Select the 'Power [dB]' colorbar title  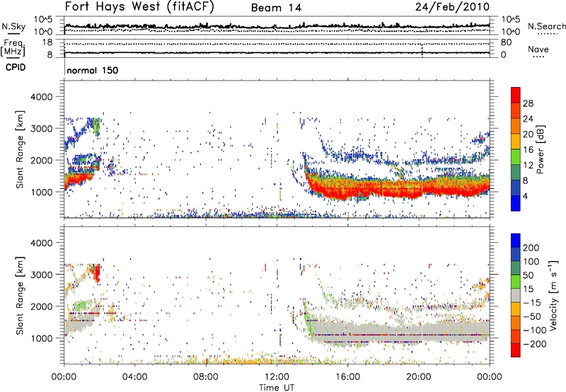[x=540, y=149]
